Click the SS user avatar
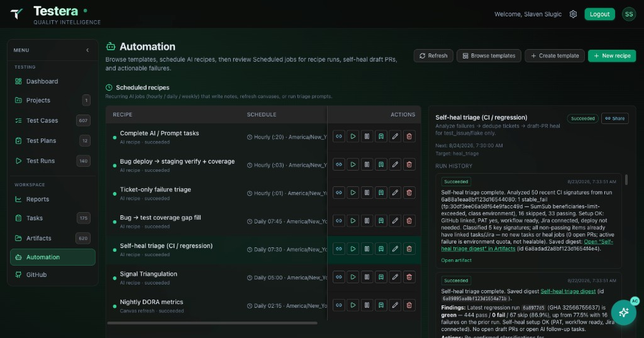 click(629, 14)
